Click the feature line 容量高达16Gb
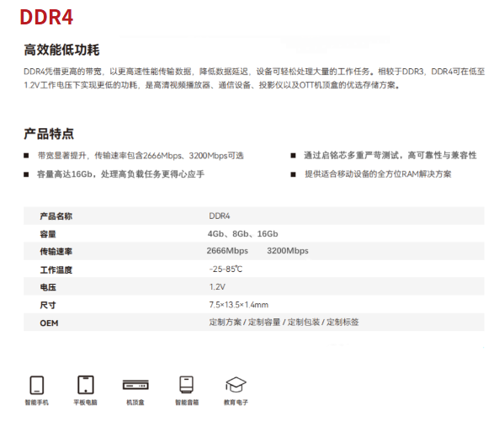The image size is (504, 432). [x=120, y=174]
